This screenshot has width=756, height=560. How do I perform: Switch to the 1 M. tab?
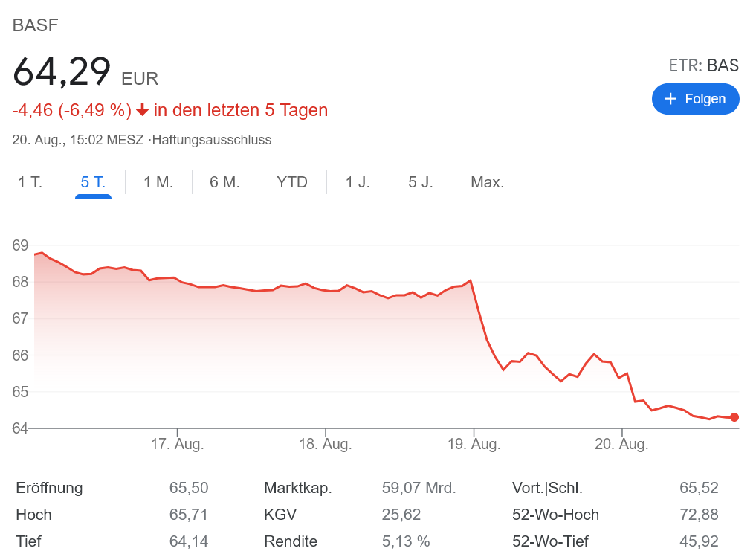(x=158, y=182)
